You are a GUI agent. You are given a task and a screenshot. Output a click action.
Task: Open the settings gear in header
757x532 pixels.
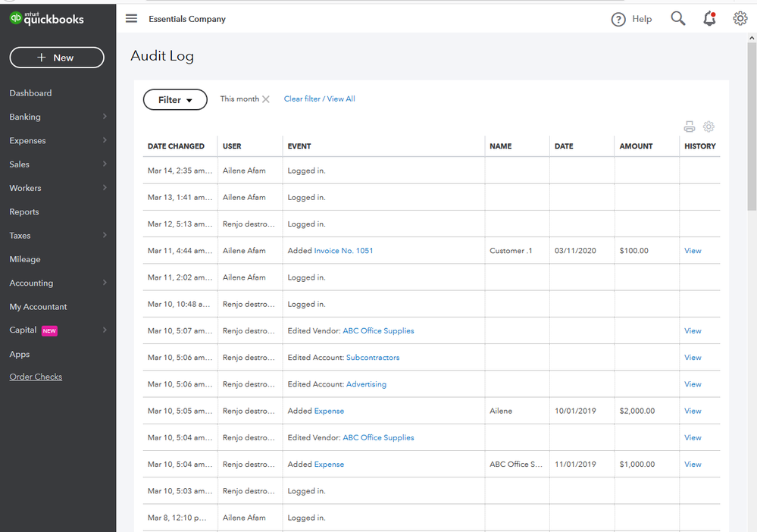(x=740, y=18)
